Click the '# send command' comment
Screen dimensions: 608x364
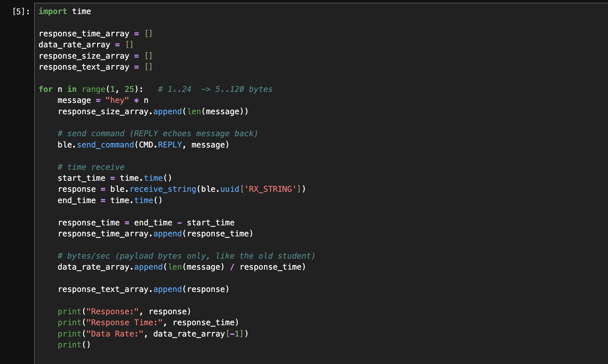pyautogui.click(x=157, y=134)
